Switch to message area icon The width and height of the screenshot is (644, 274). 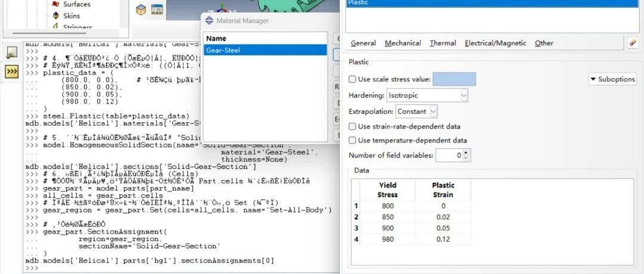[12, 52]
